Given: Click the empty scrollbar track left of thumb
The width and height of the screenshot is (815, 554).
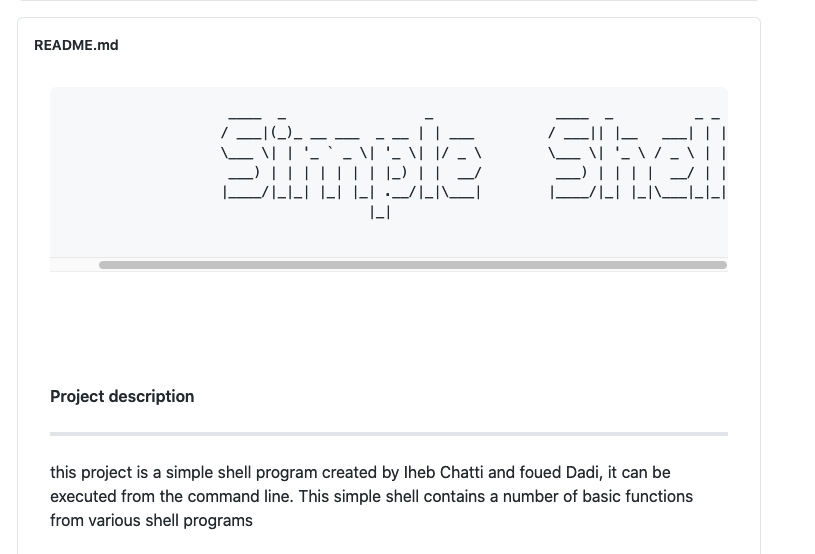Looking at the screenshot, I should [74, 265].
